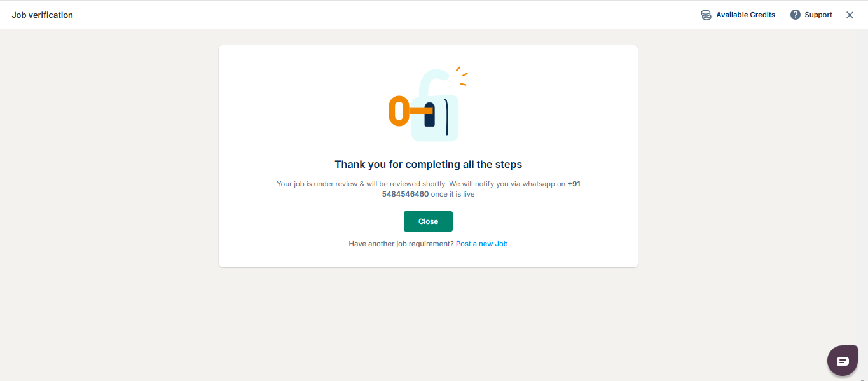Screen dimensions: 868x381
Task: Select the Thank you for completing heading
Action: pos(428,164)
